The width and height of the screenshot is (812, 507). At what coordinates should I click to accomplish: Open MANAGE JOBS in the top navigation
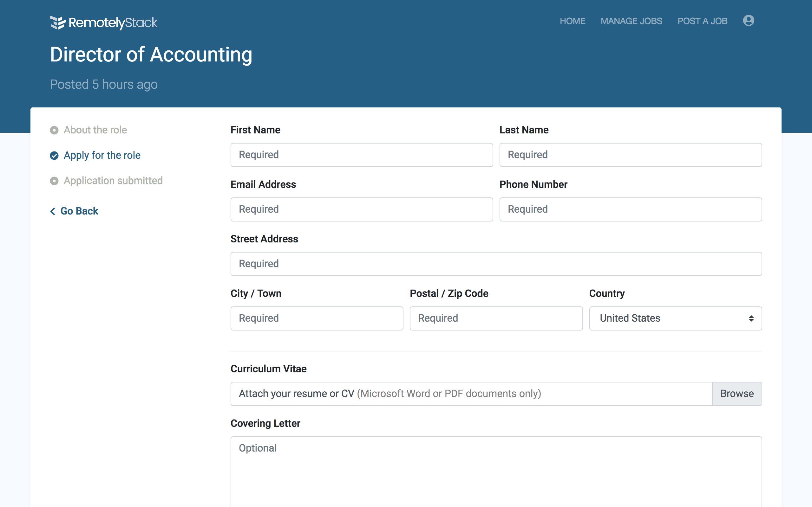[x=631, y=21]
